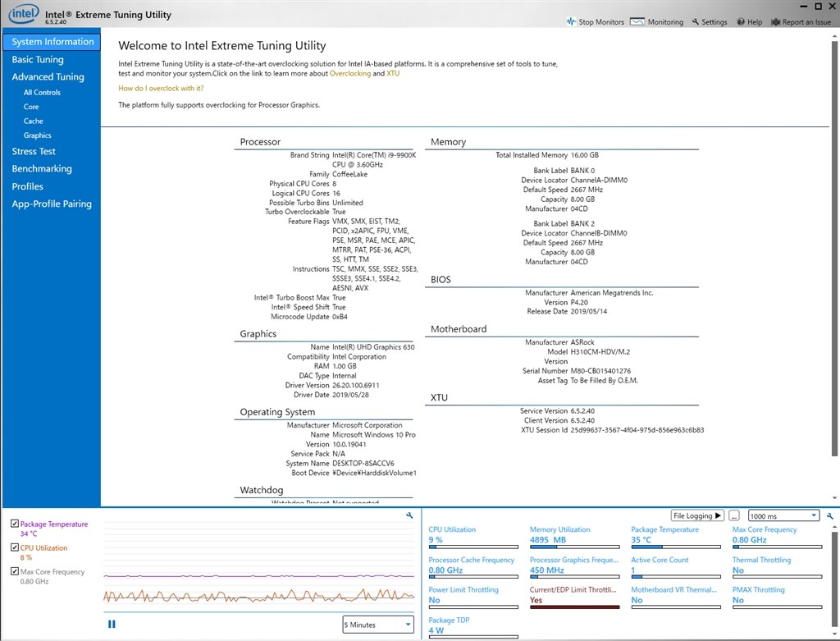Click Package Temperature 35 °C monitor tile
This screenshot has height=641, width=840.
[x=676, y=538]
